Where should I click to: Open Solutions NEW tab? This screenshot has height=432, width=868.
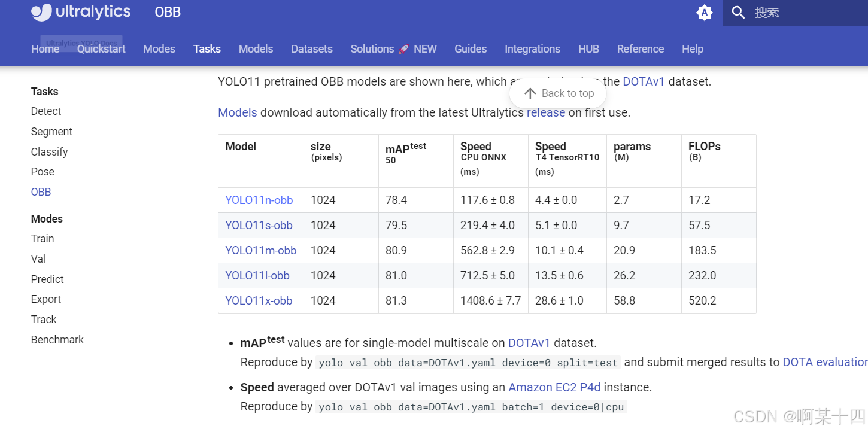coord(394,49)
